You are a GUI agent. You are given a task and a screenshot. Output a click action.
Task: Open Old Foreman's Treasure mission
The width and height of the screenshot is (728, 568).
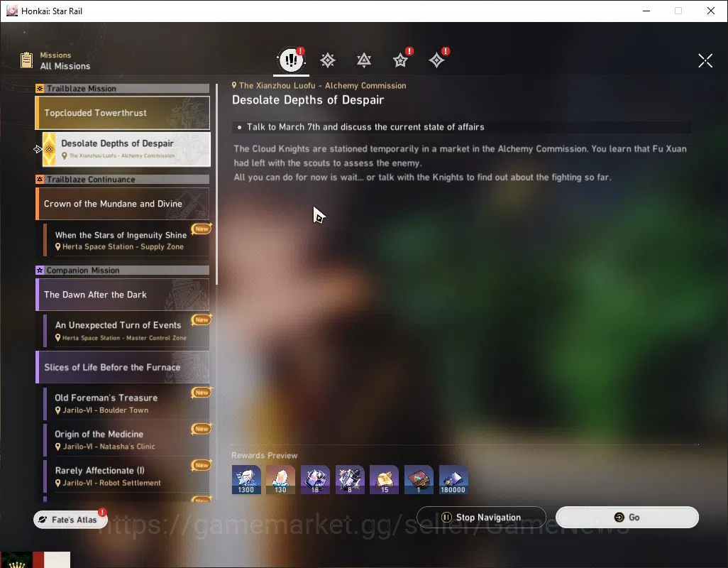[x=126, y=403]
